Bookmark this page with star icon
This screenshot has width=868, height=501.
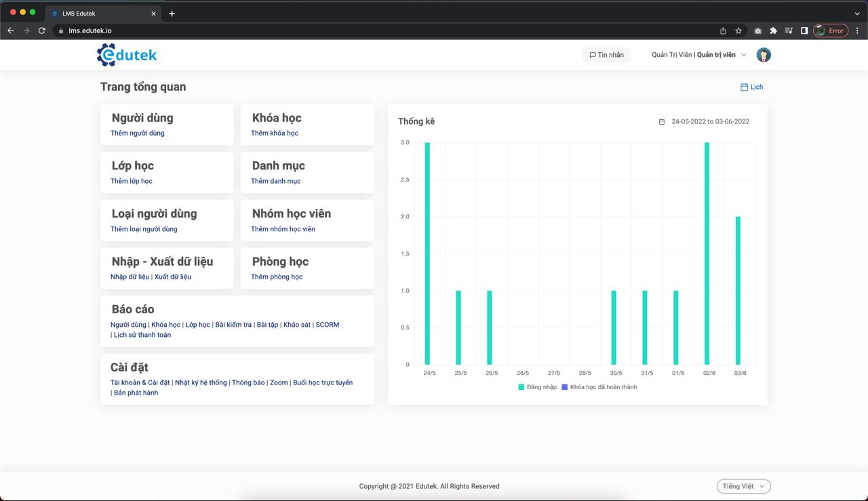(738, 31)
